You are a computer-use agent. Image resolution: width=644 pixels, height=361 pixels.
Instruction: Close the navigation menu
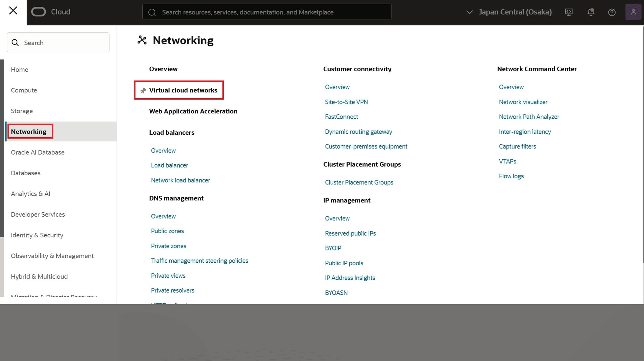(x=13, y=10)
